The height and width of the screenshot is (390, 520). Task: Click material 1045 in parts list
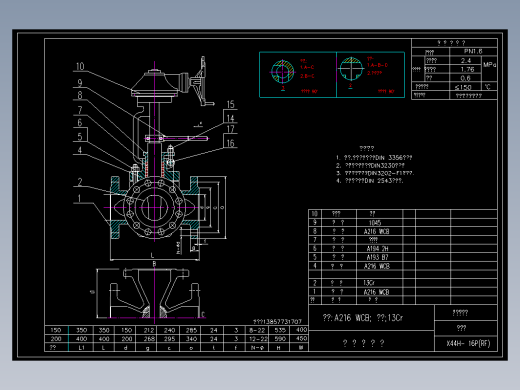coord(375,223)
